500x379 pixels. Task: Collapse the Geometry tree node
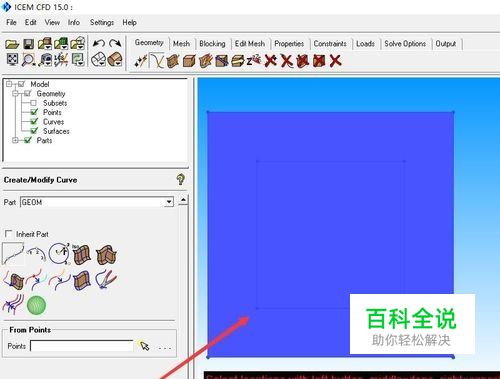15,93
